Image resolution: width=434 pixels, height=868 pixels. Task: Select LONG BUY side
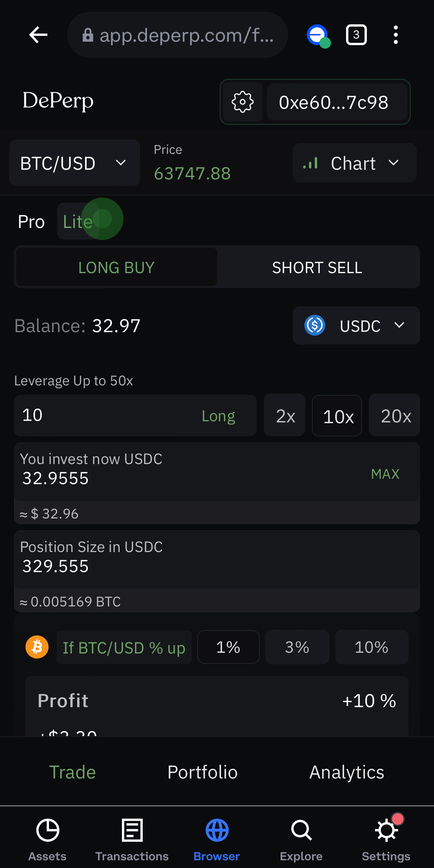point(117,267)
